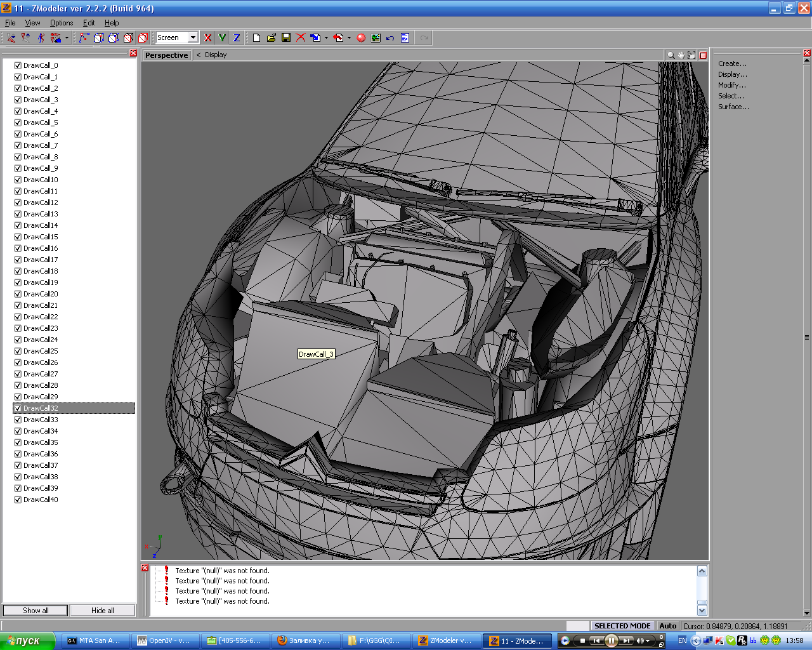Click the Save file floppy icon

[x=286, y=38]
